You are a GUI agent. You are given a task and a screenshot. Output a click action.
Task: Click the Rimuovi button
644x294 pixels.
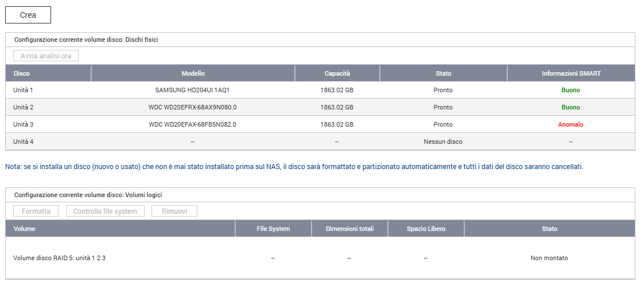click(174, 211)
